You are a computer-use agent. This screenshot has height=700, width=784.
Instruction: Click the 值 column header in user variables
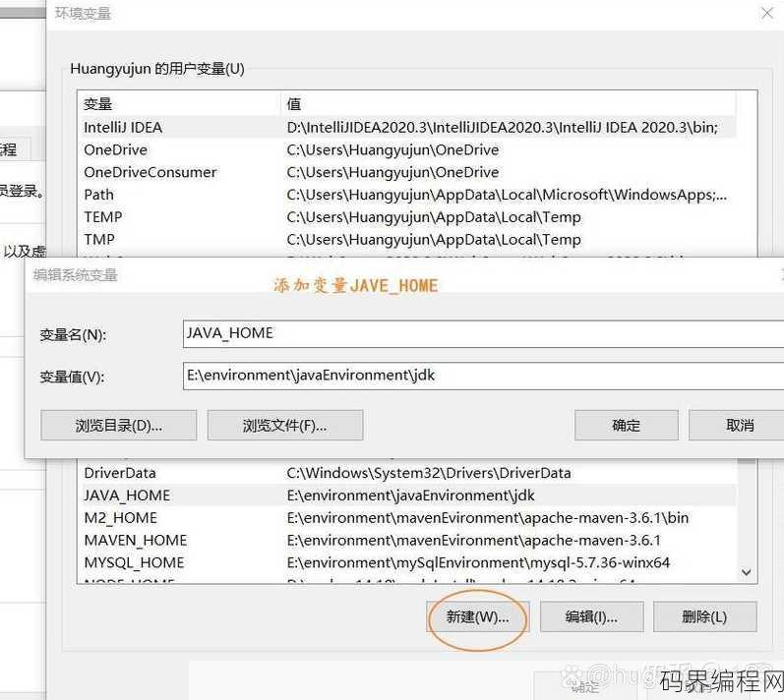tap(508, 104)
